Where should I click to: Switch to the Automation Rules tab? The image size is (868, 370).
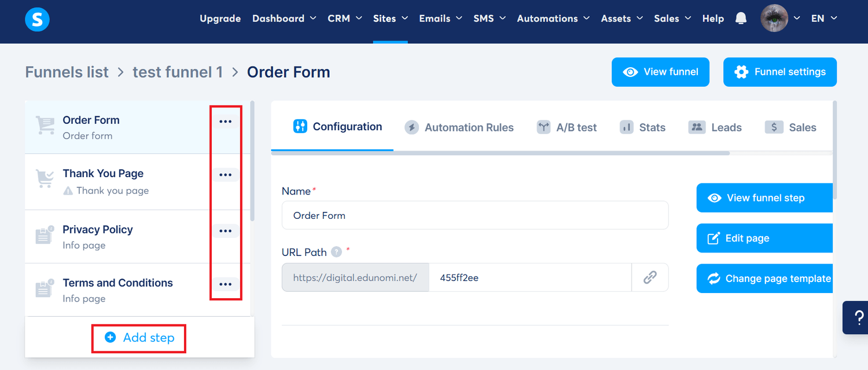pos(459,127)
